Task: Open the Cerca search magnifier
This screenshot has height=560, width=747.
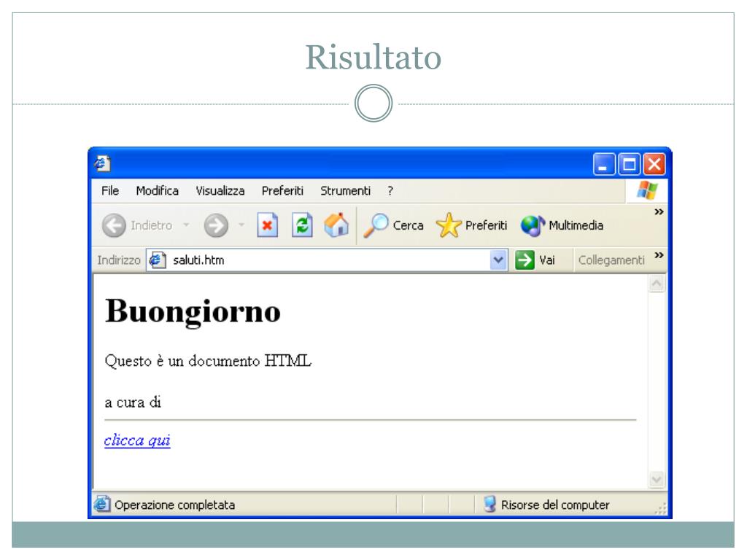Action: (376, 225)
